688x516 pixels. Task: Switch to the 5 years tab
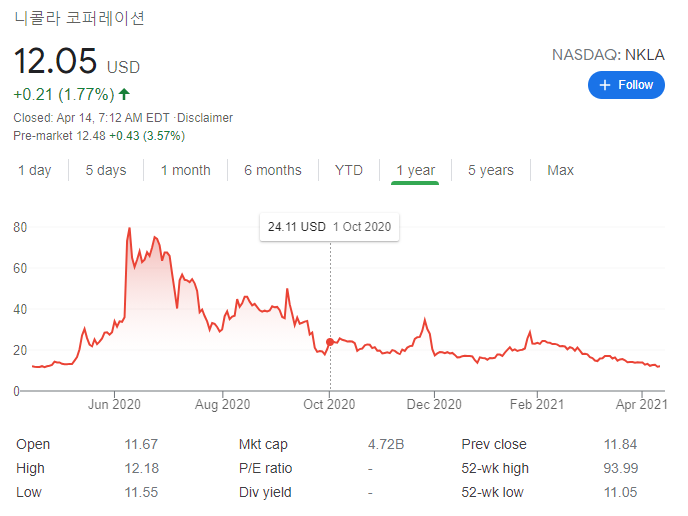point(491,170)
